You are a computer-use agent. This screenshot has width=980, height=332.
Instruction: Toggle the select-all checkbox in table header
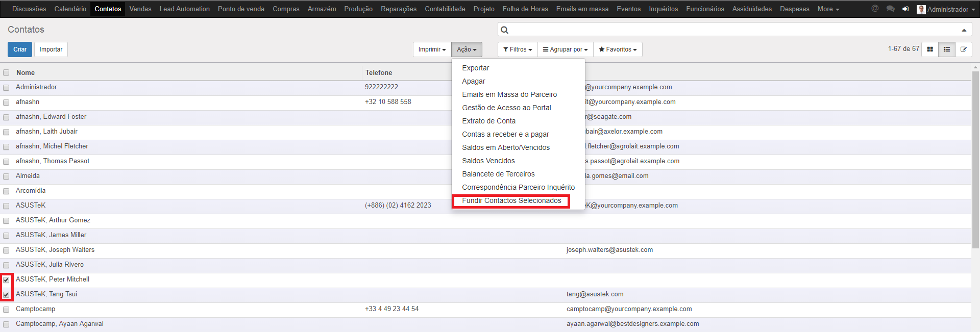click(x=6, y=73)
